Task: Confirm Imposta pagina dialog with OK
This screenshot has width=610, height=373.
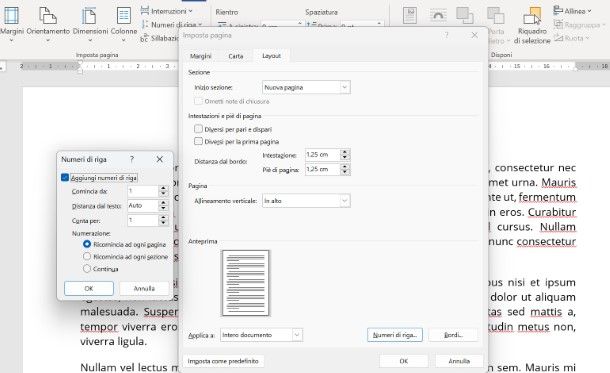Action: point(403,361)
